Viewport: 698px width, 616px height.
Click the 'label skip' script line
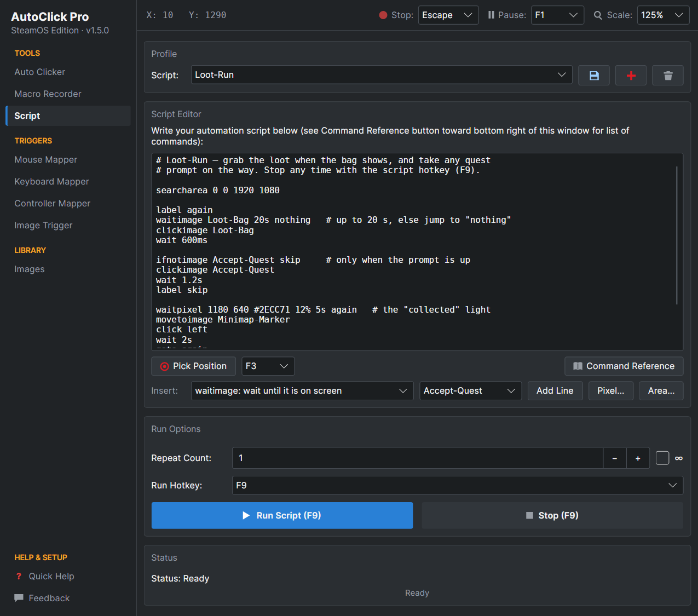pyautogui.click(x=182, y=290)
